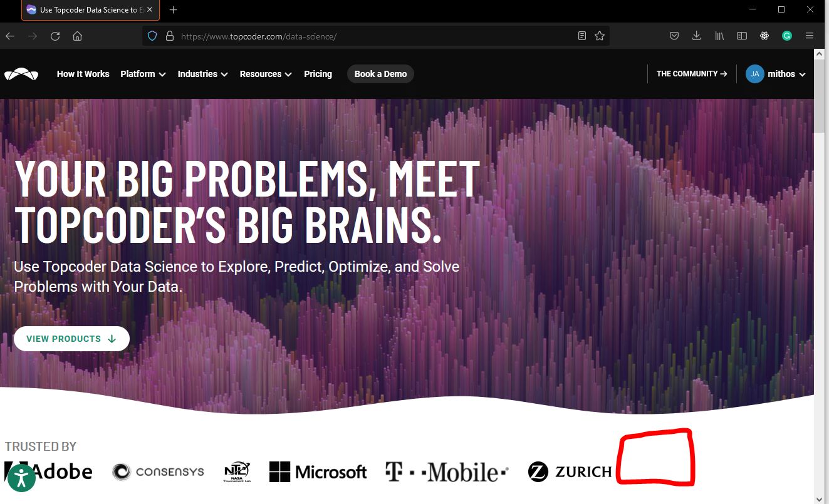The image size is (829, 504).
Task: Open the mithos account dropdown
Action: (x=786, y=74)
